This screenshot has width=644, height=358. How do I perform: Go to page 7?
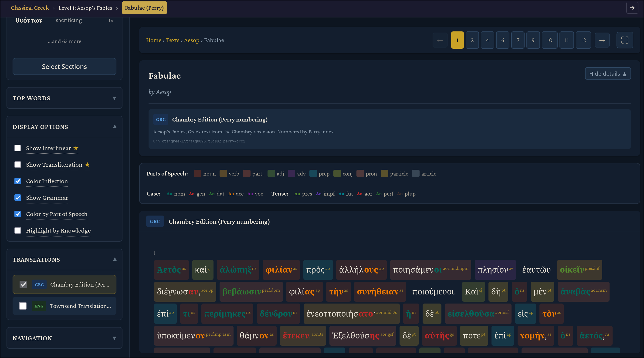[x=518, y=40]
